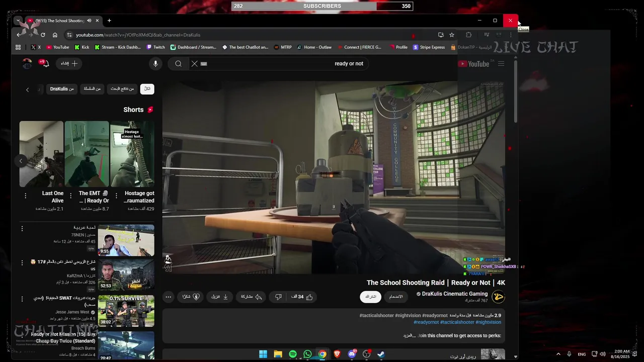Open the MTRP bookmark
644x362 pixels.
click(x=283, y=47)
